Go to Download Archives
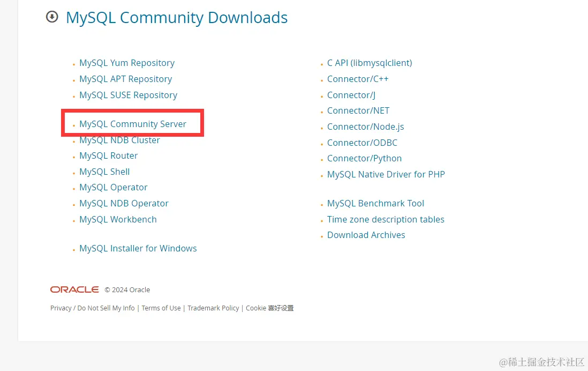588x371 pixels. (x=366, y=235)
